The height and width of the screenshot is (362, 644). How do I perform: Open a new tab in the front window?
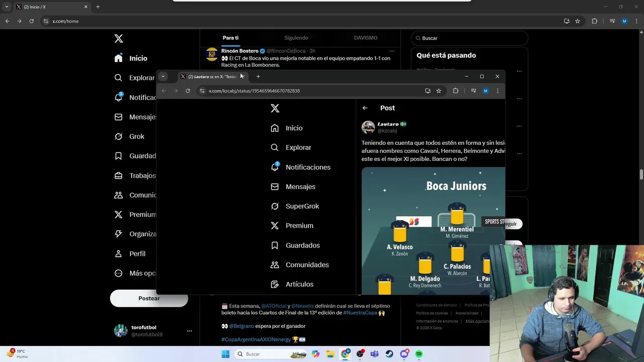258,76
